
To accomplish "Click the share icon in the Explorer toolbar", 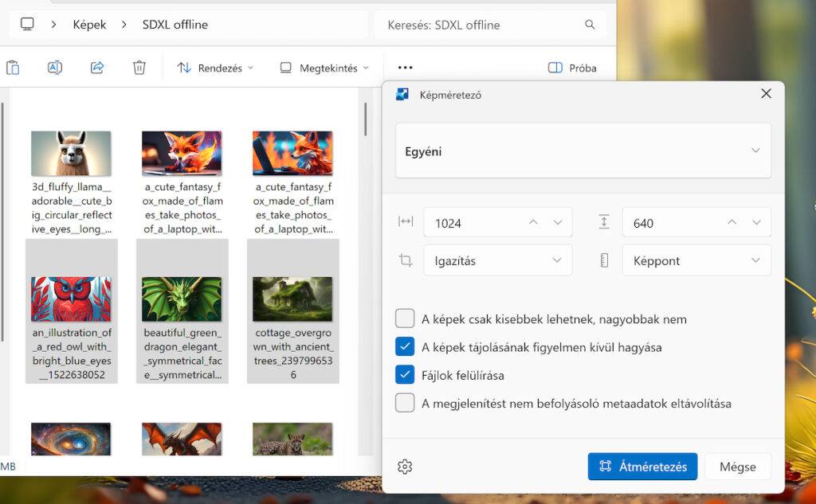I will click(97, 68).
